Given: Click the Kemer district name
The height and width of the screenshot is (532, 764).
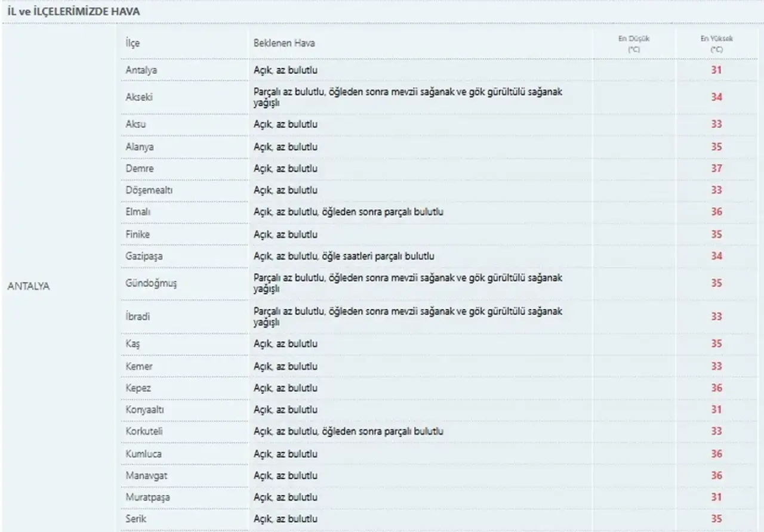Looking at the screenshot, I should click(x=139, y=366).
